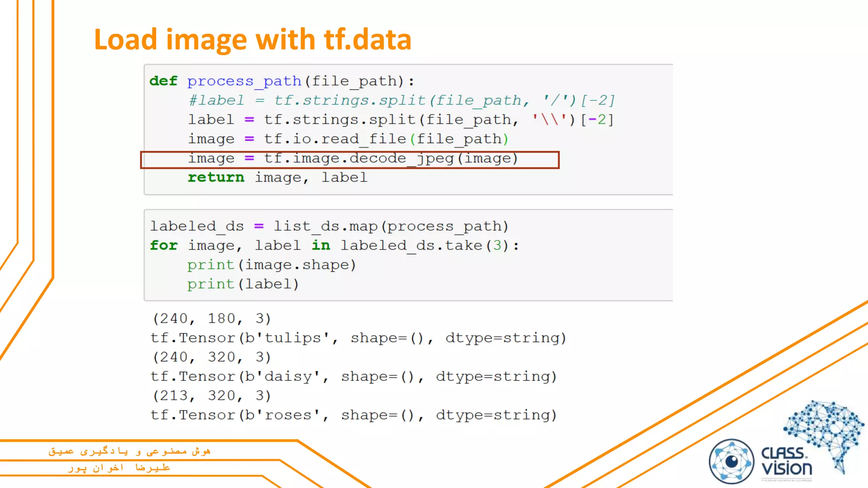The image size is (868, 488).
Task: Click the CLASS VISION logo text
Action: 786,462
